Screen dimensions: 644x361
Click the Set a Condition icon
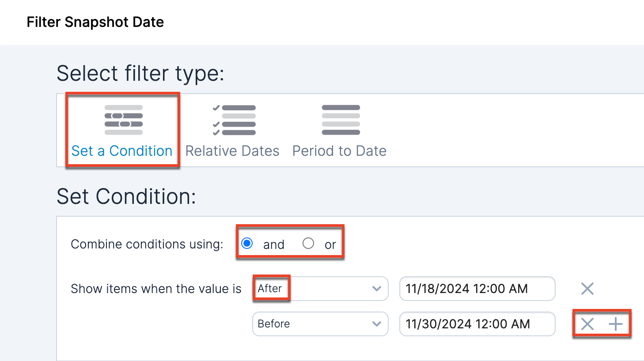coord(123,120)
